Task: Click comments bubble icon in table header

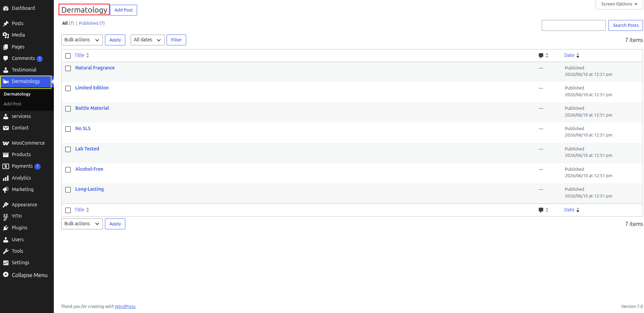Action: click(x=541, y=56)
